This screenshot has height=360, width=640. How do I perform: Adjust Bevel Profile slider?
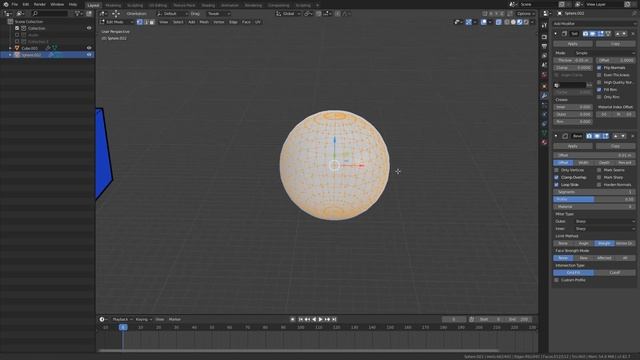pos(594,200)
